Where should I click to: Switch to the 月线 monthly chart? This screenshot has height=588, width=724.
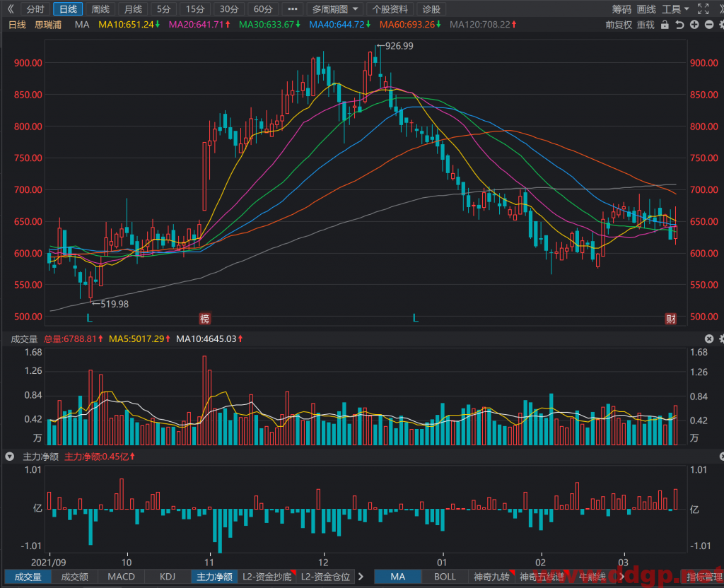tap(133, 8)
